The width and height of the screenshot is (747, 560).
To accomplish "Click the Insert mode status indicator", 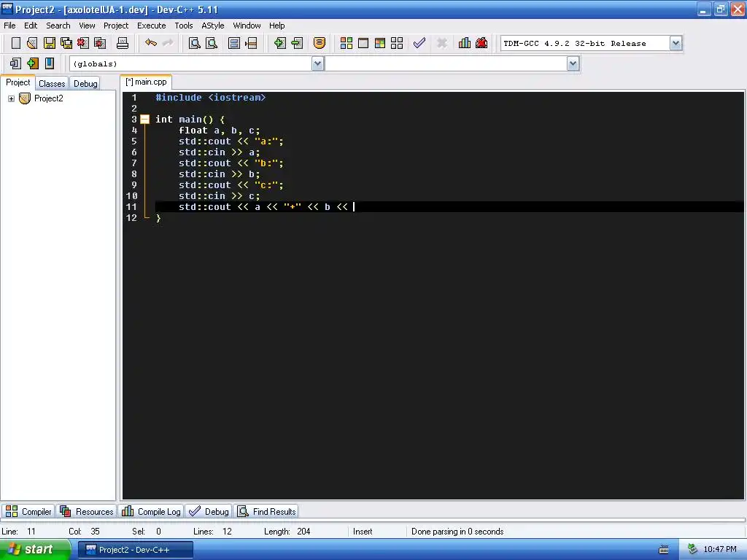I will pos(363,532).
